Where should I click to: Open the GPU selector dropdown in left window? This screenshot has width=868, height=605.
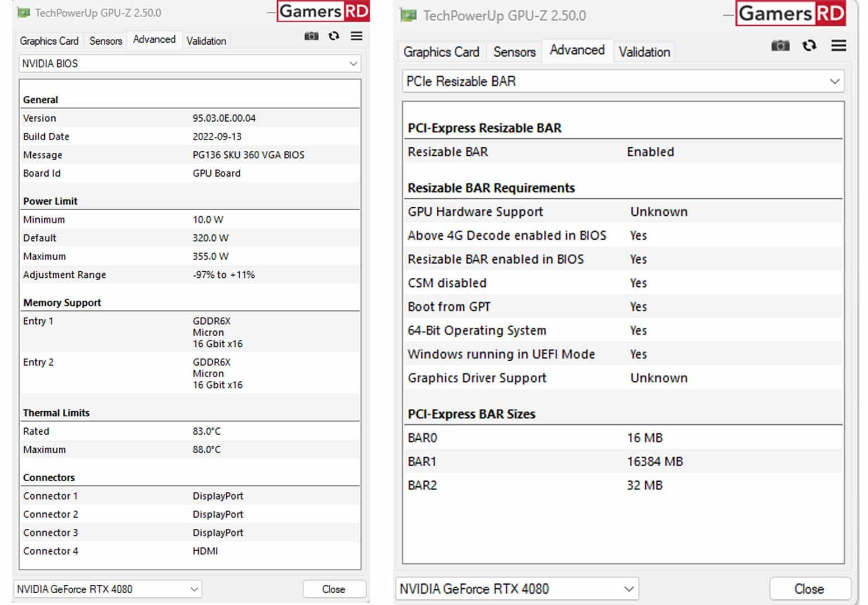107,589
